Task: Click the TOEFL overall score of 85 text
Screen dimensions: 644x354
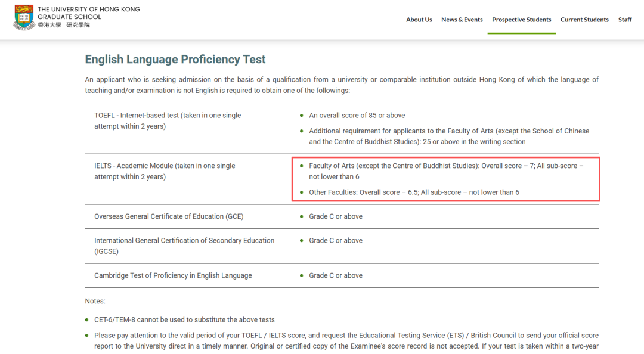Action: point(357,116)
